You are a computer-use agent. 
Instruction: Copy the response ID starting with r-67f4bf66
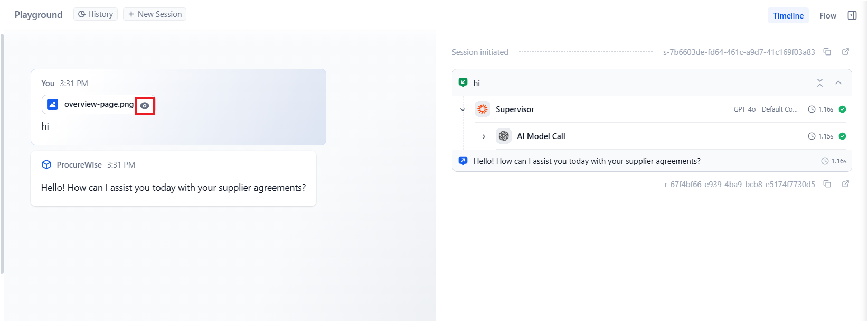827,184
